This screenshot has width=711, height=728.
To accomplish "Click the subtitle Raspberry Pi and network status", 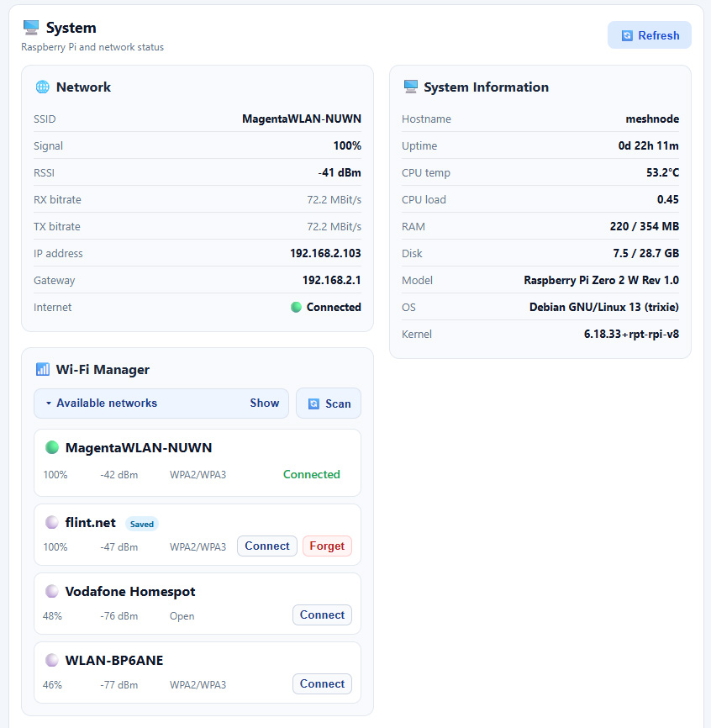I will tap(92, 47).
